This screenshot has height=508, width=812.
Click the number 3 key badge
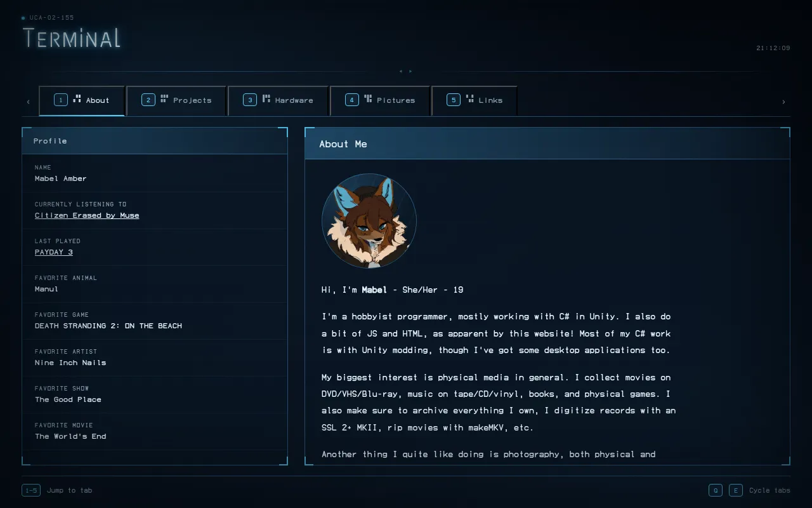[250, 100]
